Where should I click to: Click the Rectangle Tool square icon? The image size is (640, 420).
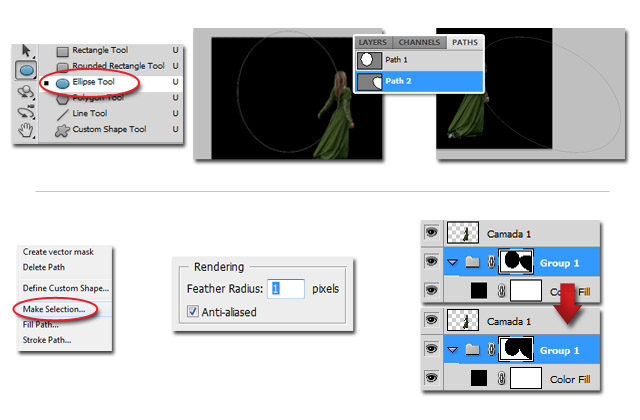(x=62, y=51)
